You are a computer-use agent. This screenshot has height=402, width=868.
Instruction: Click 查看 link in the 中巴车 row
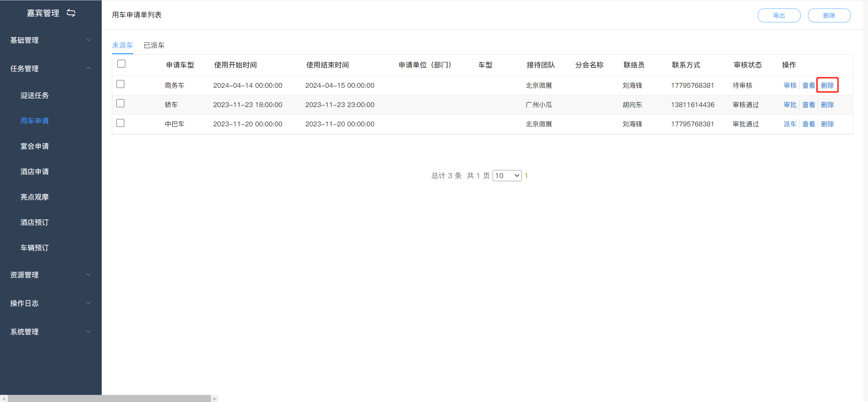(809, 124)
